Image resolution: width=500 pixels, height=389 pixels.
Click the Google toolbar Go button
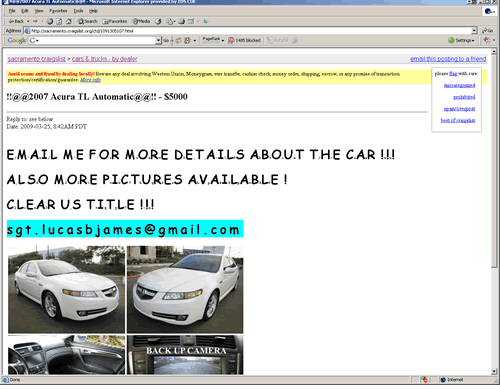(x=166, y=40)
